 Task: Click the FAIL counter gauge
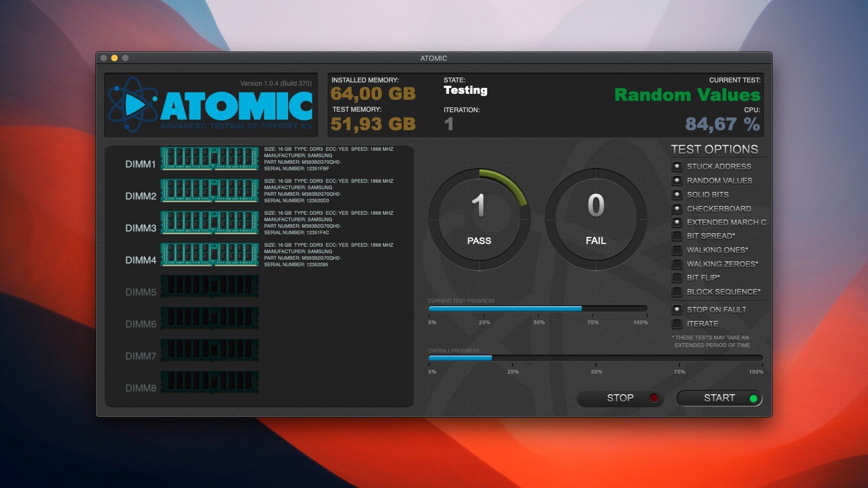click(596, 219)
